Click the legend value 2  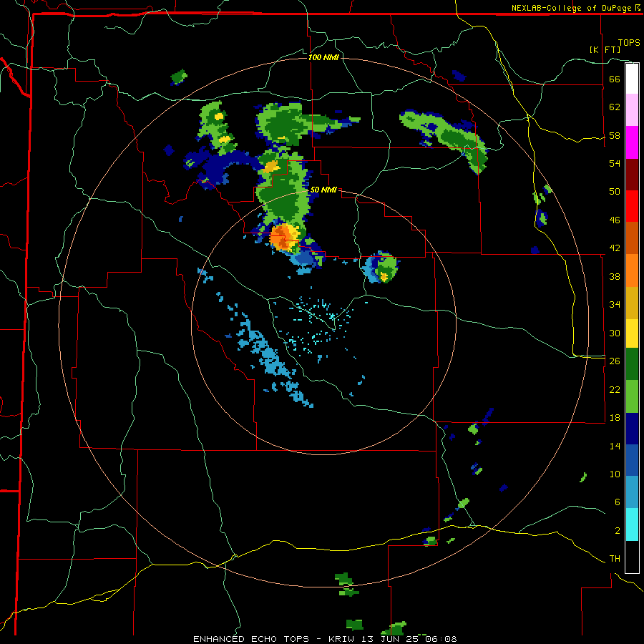coord(617,531)
